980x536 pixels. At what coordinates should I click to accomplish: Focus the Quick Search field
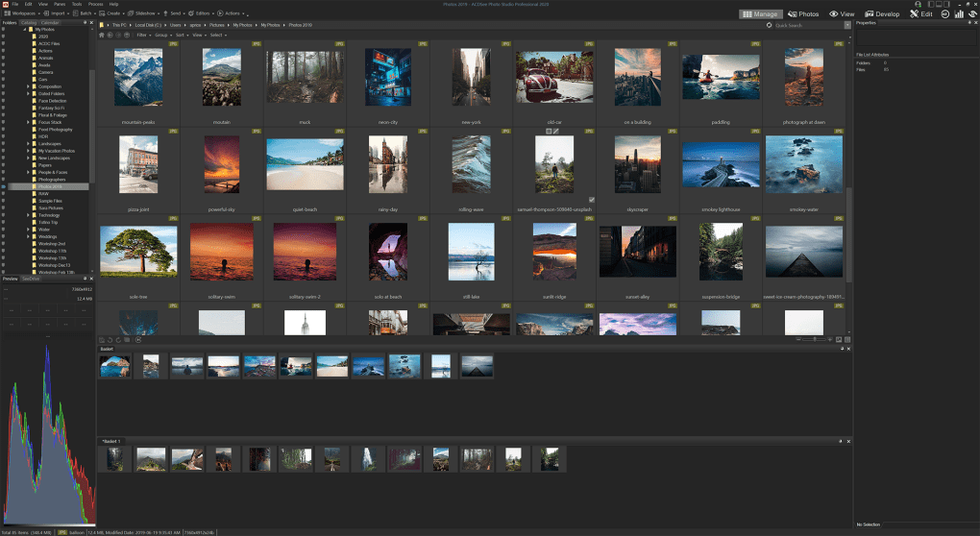pyautogui.click(x=809, y=25)
